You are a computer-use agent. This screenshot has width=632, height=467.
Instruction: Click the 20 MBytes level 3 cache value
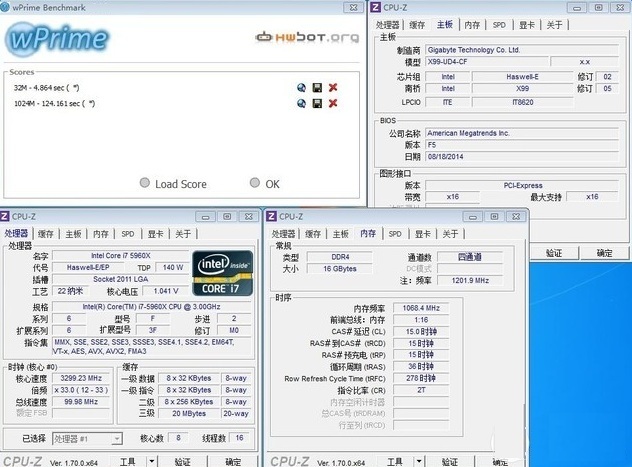click(x=189, y=413)
